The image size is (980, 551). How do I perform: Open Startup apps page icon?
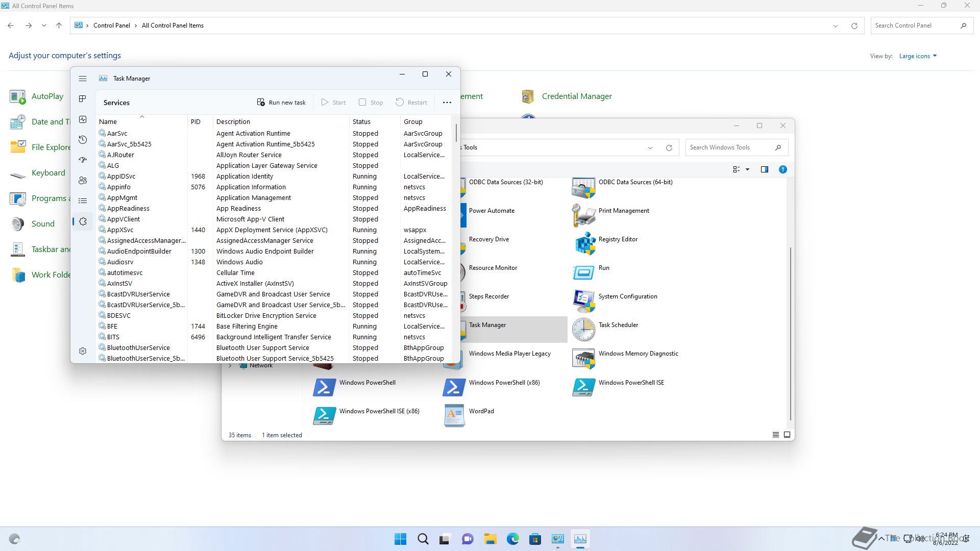(83, 160)
